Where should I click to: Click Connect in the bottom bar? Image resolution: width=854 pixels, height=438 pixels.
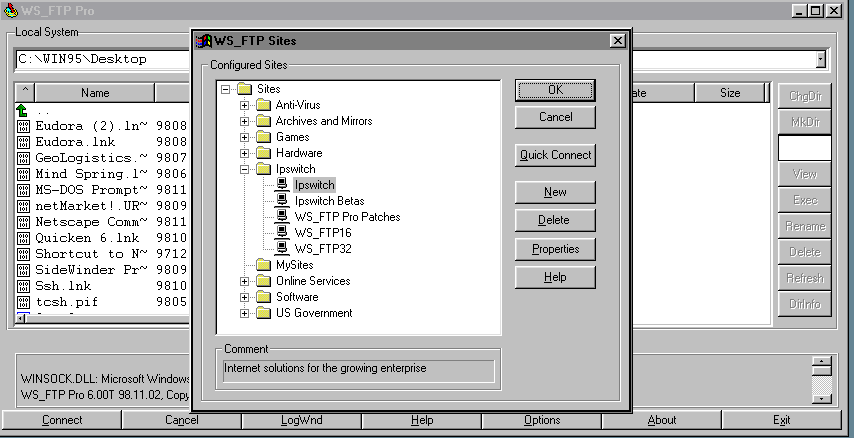coord(62,420)
